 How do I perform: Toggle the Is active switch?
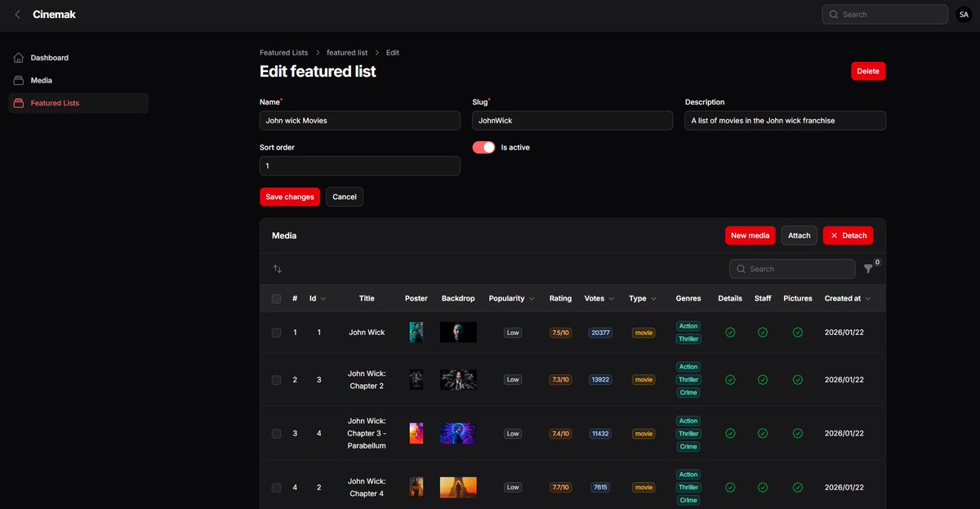point(483,147)
